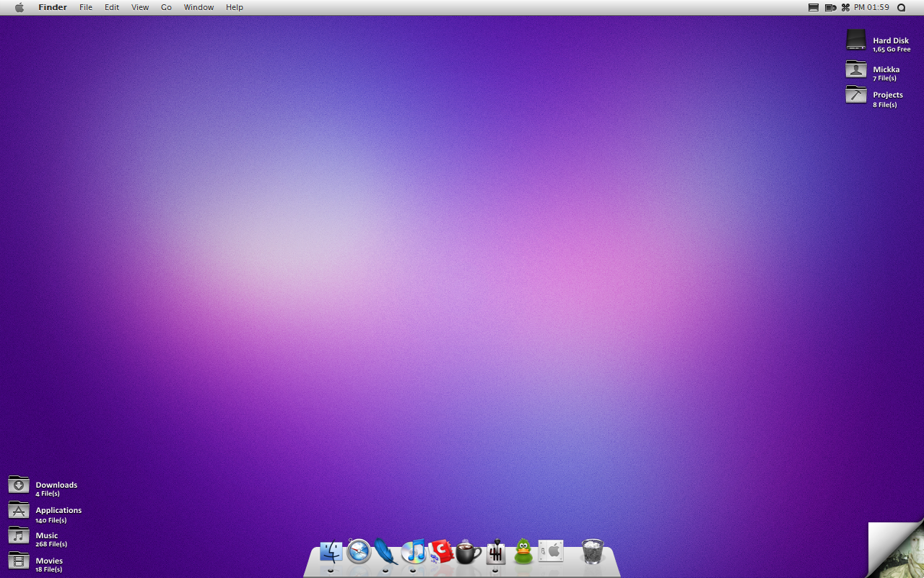Open System Preferences switch icon in Dock
This screenshot has height=578, width=924.
point(551,551)
